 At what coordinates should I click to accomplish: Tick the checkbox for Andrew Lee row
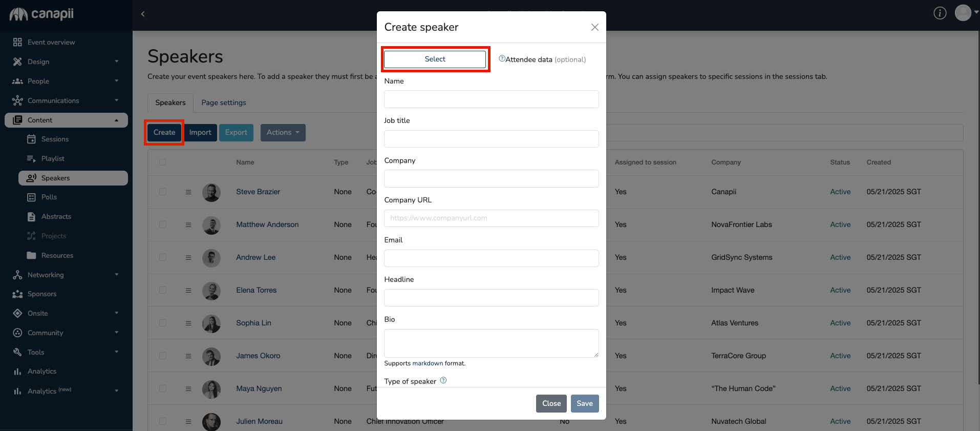point(163,257)
